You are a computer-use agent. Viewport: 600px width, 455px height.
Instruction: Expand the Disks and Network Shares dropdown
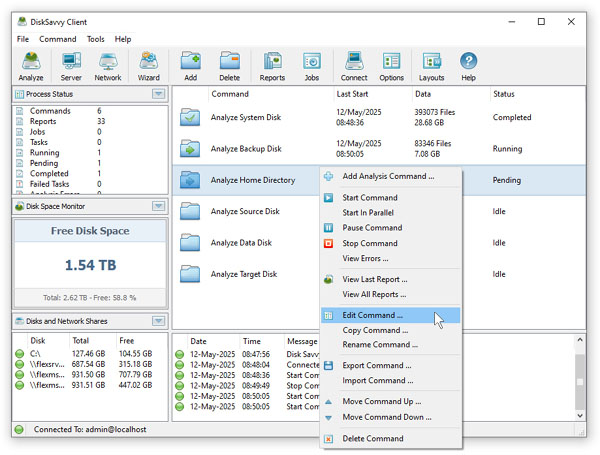coord(158,321)
